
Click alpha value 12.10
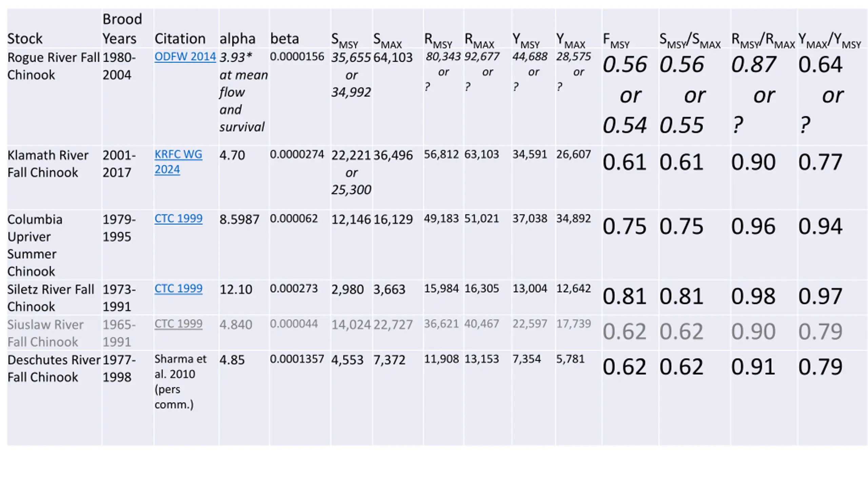coord(236,289)
